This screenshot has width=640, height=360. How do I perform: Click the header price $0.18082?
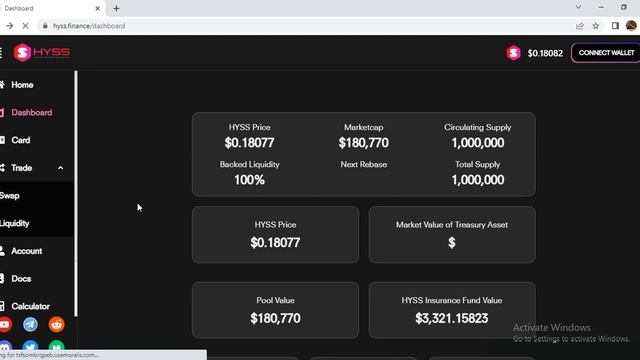tap(545, 53)
